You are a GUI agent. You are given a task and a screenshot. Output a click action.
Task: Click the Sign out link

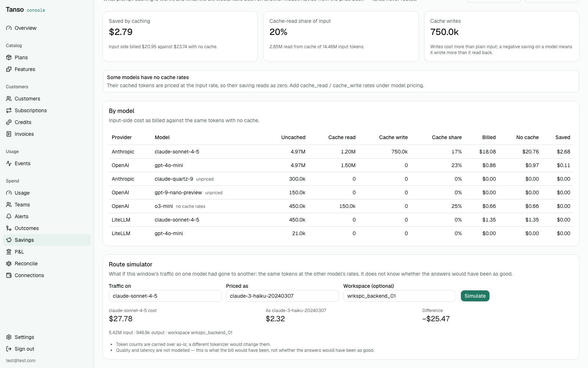click(47, 349)
